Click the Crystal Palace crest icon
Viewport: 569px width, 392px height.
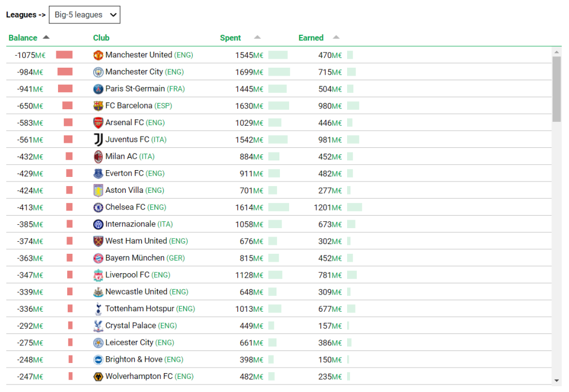click(98, 326)
